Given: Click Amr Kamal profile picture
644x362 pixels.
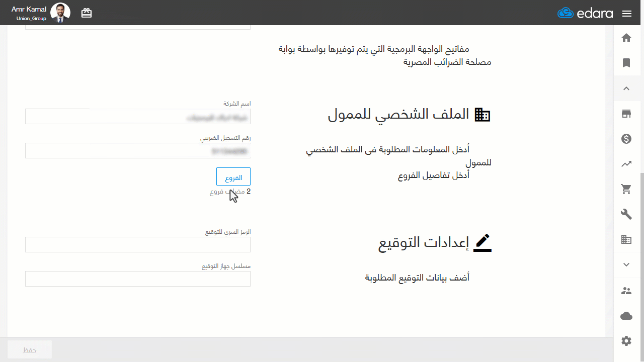Looking at the screenshot, I should point(61,13).
